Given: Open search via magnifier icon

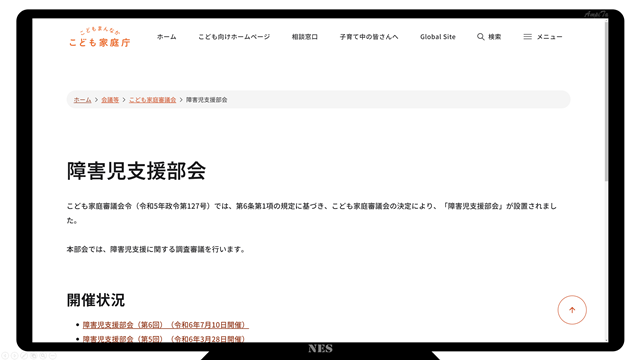Looking at the screenshot, I should coord(480,37).
